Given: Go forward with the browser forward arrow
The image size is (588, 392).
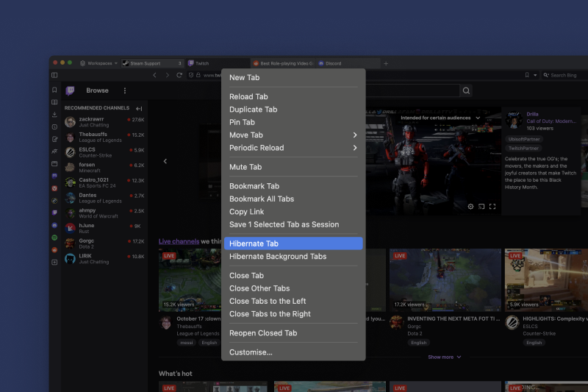Looking at the screenshot, I should pyautogui.click(x=168, y=75).
